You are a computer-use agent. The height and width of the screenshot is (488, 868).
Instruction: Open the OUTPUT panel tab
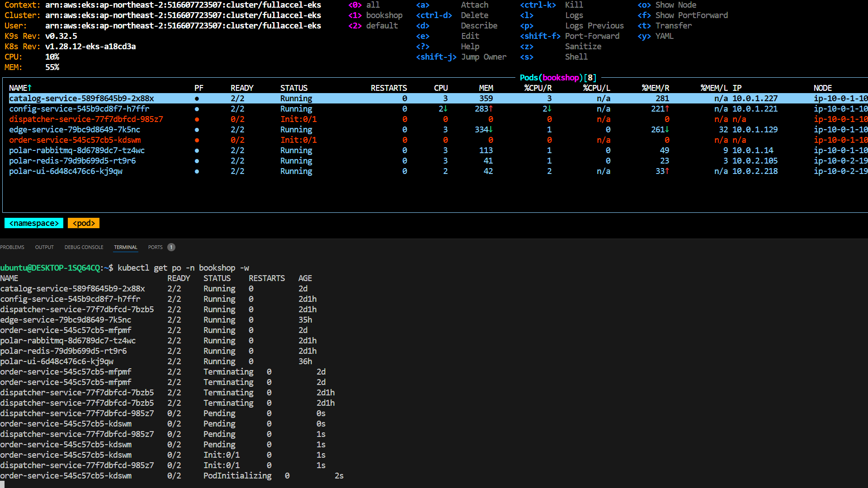[x=44, y=247]
